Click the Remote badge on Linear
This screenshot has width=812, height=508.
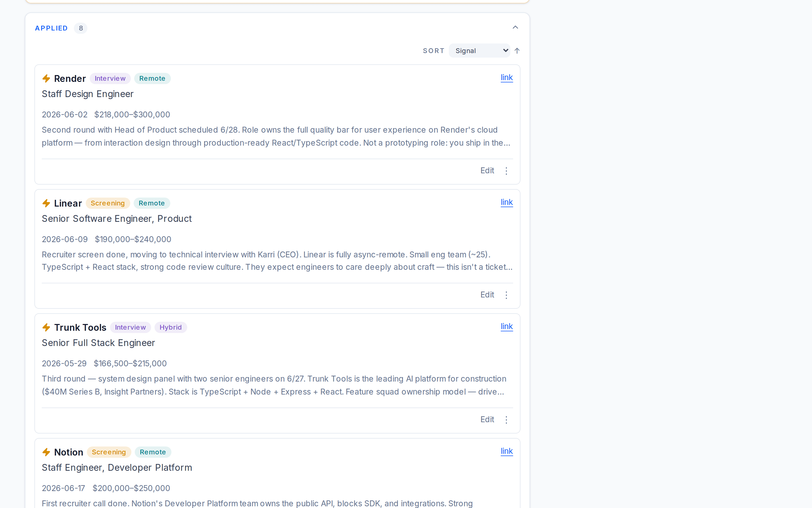pos(152,203)
